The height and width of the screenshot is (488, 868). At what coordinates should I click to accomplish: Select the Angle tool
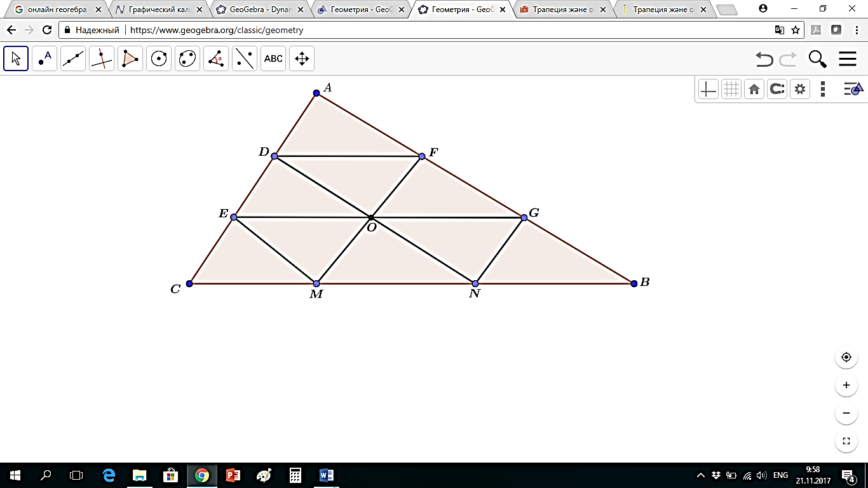(216, 58)
